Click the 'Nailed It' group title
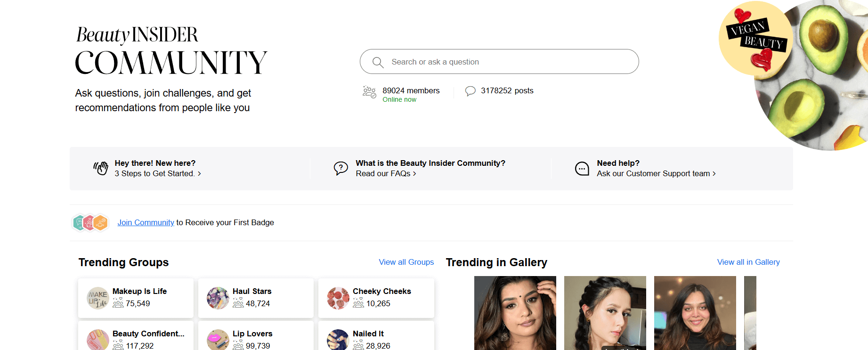 coord(368,334)
